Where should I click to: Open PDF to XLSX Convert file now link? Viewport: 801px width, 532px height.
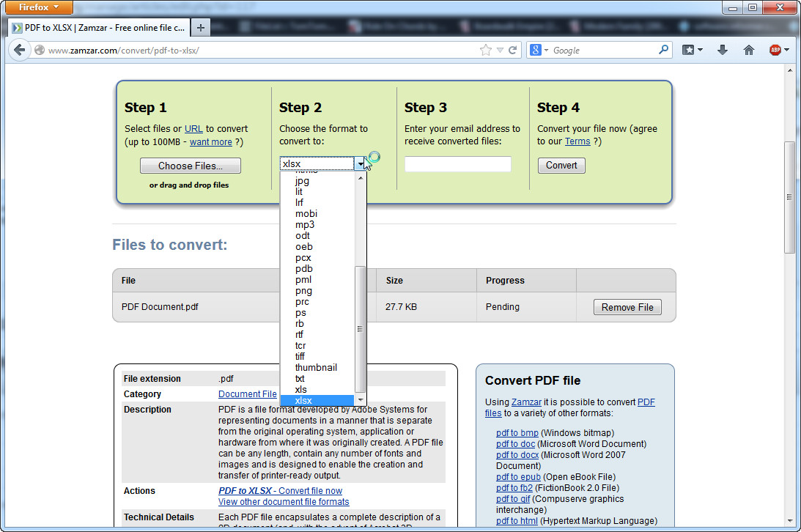pos(281,491)
